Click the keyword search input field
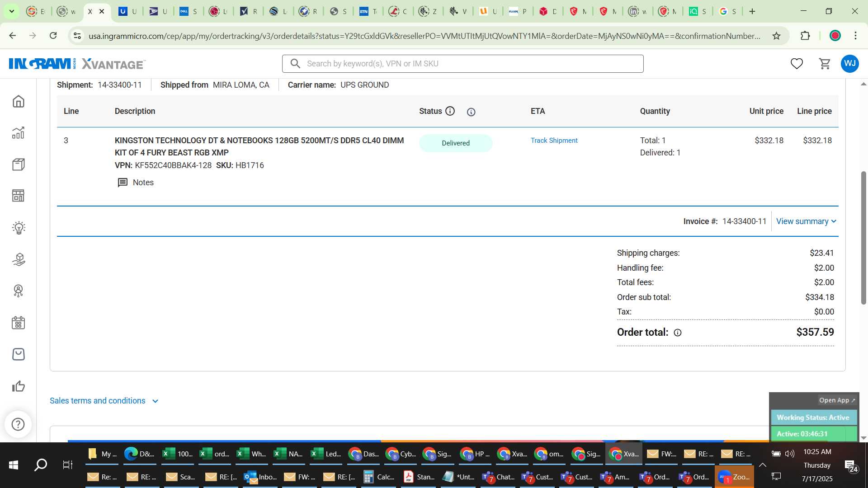868x488 pixels. coord(463,64)
